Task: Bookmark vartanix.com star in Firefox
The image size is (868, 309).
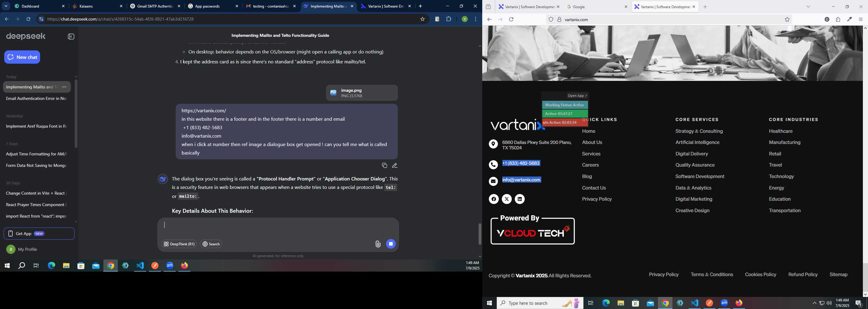Action: pos(787,20)
